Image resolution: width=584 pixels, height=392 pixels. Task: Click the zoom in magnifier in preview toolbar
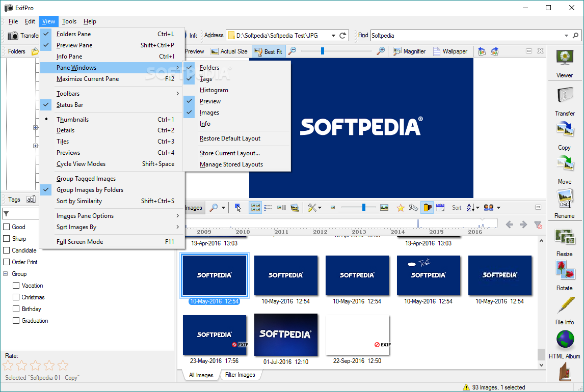point(381,51)
